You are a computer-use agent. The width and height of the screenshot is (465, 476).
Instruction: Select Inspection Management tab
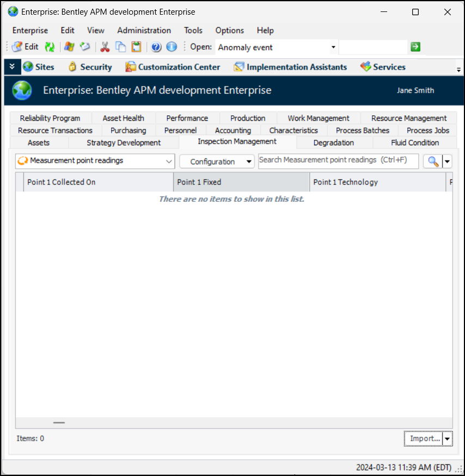[x=237, y=141]
